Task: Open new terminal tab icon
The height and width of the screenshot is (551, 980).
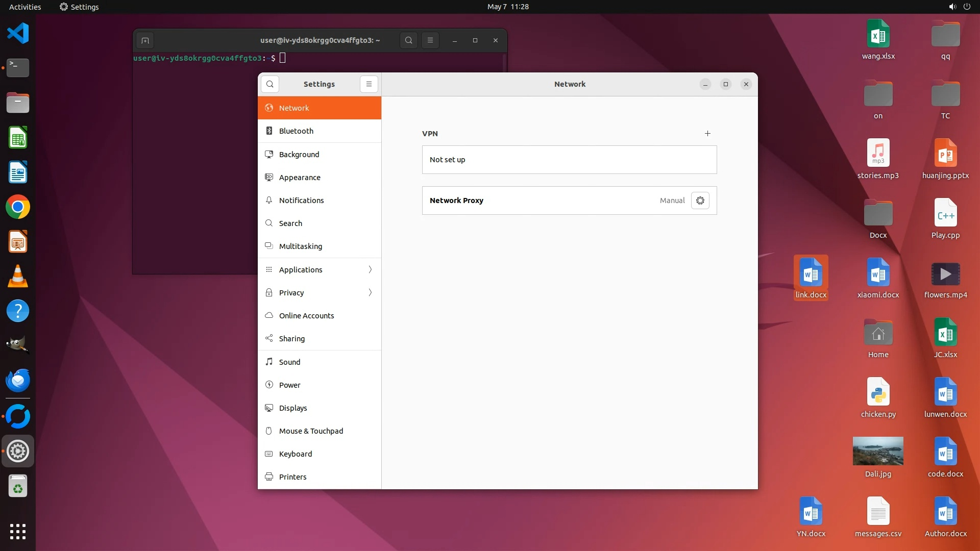Action: pyautogui.click(x=145, y=40)
